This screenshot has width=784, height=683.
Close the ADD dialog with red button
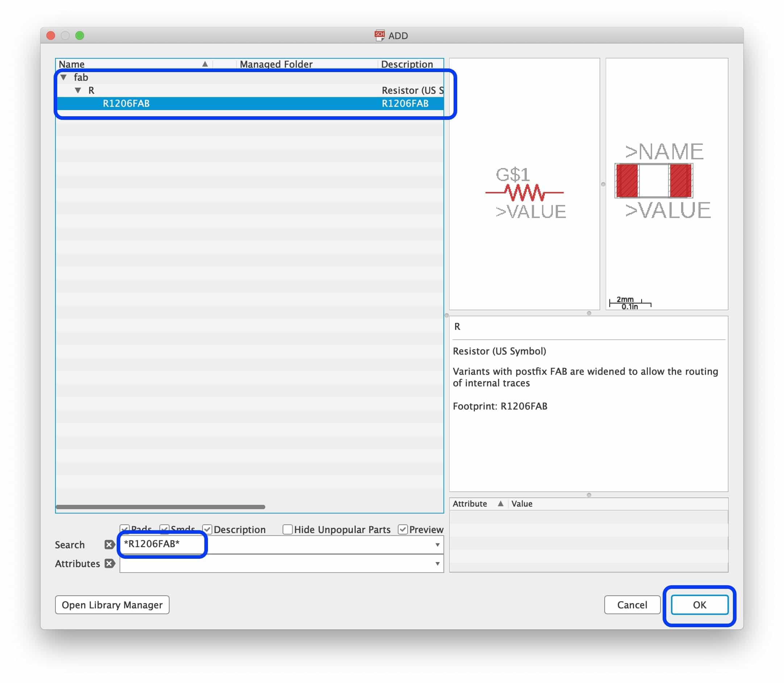tap(51, 35)
